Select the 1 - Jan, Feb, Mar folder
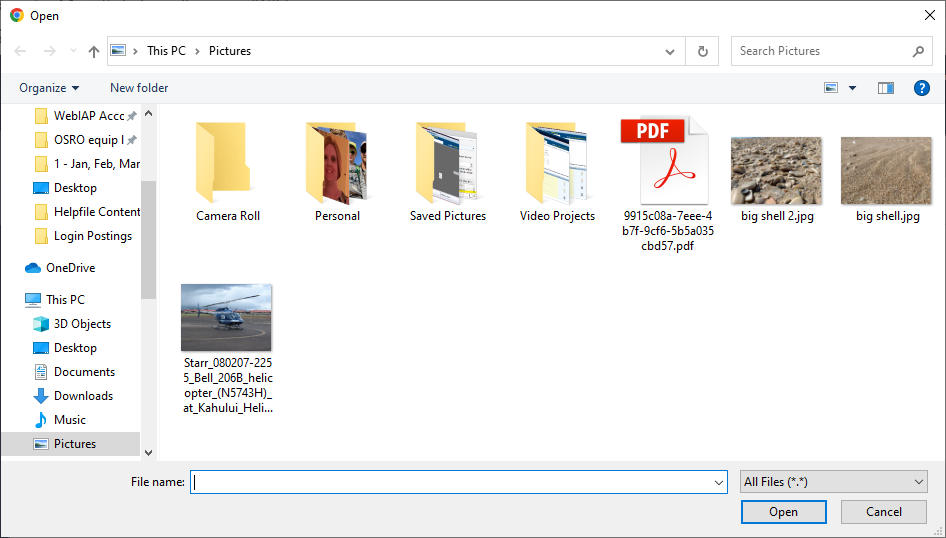Viewport: 946px width, 538px height. click(x=86, y=164)
